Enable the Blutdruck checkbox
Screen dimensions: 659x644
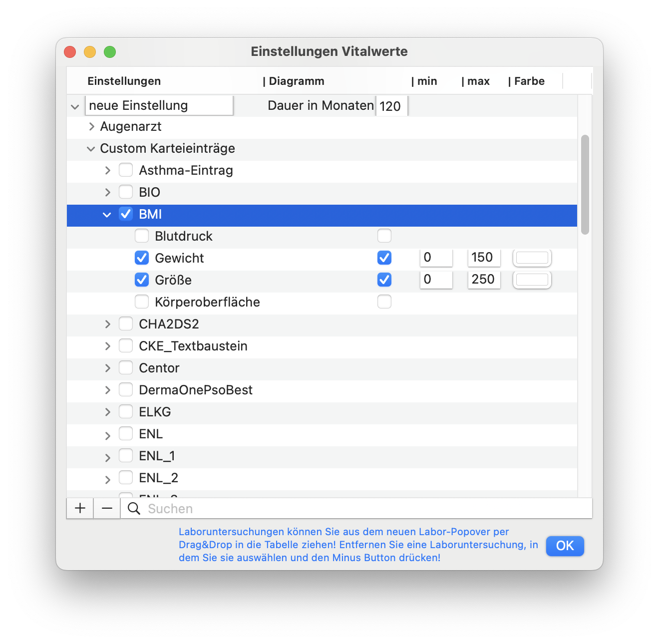[x=142, y=236]
